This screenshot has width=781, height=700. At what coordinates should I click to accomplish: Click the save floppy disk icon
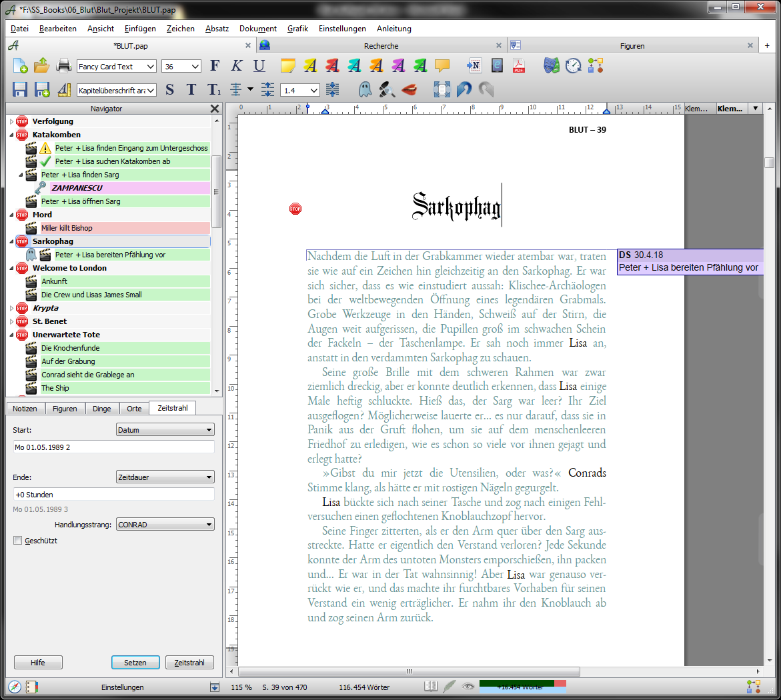(x=20, y=89)
